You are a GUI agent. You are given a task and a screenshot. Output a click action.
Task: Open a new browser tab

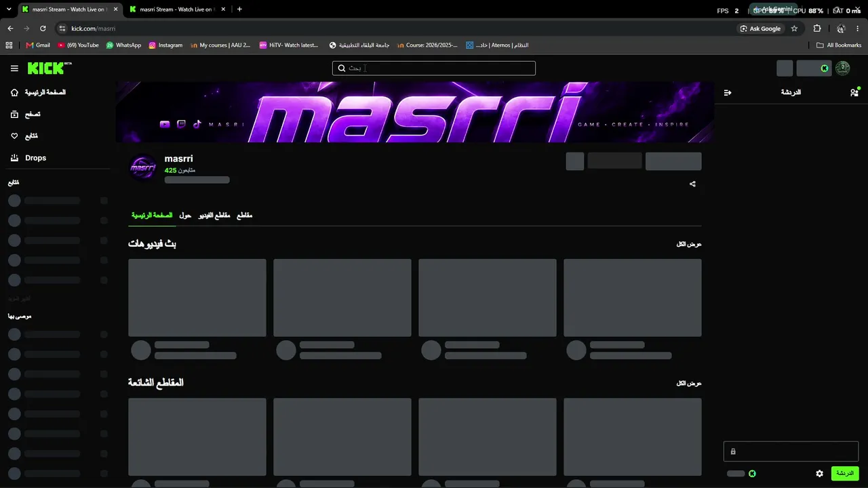coord(239,9)
